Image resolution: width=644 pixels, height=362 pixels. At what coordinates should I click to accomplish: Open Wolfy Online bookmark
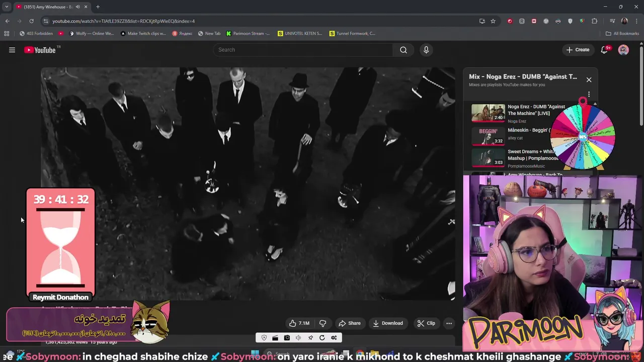pos(92,34)
